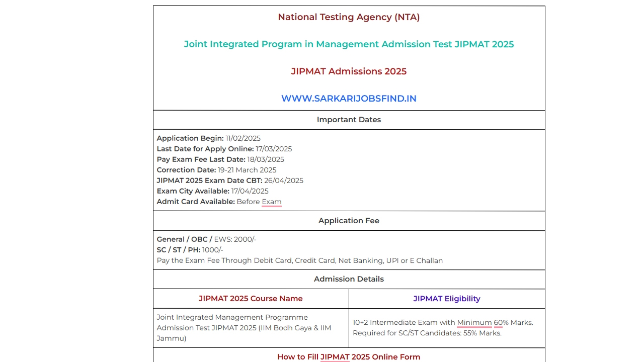Click the JIPMAT Eligibility column header
644x362 pixels.
[447, 298]
